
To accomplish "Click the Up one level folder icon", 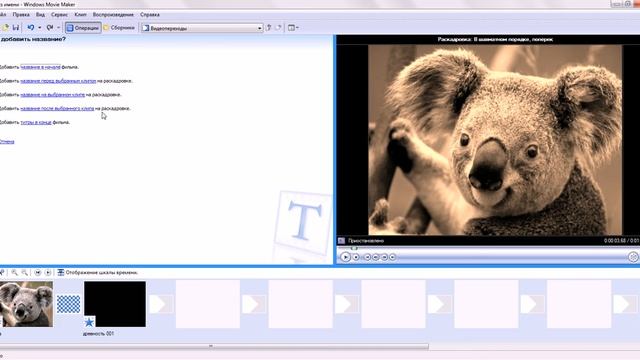I will (x=269, y=28).
